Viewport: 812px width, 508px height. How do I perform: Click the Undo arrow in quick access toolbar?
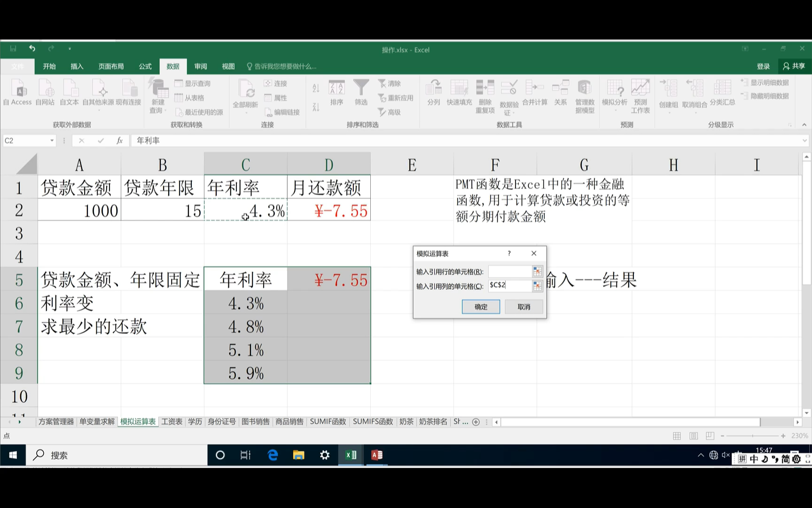pyautogui.click(x=32, y=48)
